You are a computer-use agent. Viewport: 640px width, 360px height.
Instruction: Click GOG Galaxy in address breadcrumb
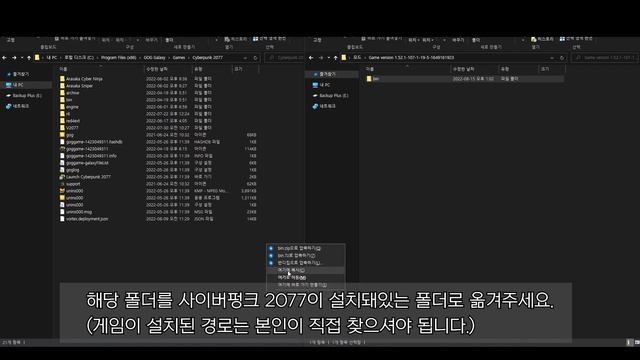155,58
